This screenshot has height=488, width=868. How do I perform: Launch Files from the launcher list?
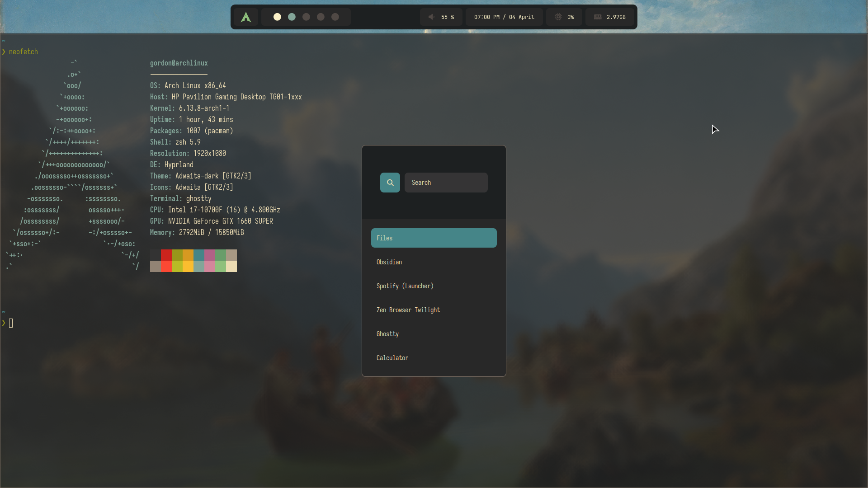(434, 238)
